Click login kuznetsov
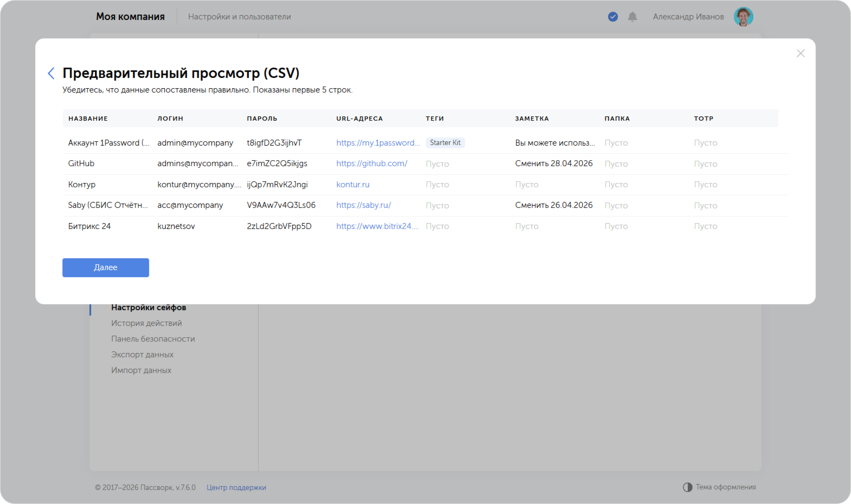 click(176, 226)
